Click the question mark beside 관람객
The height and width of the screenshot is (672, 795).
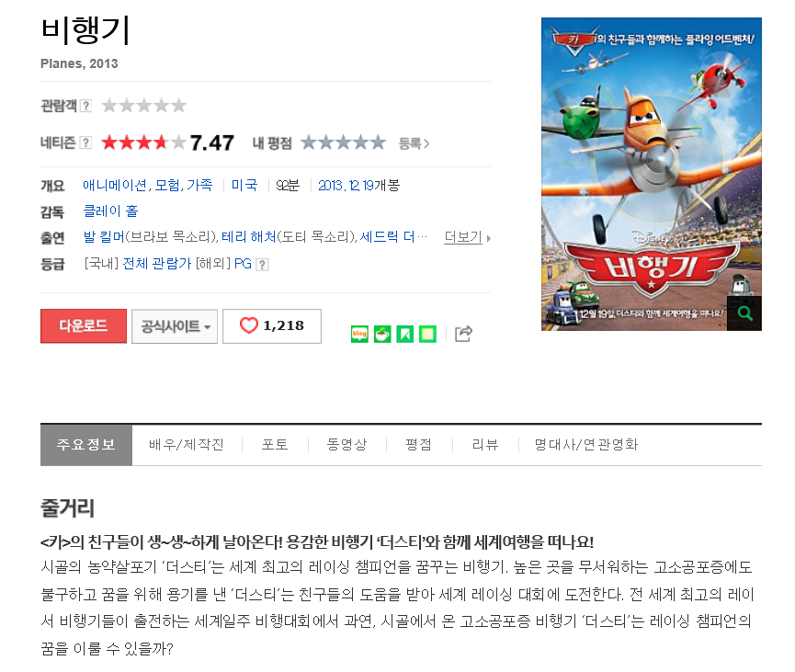click(x=86, y=106)
